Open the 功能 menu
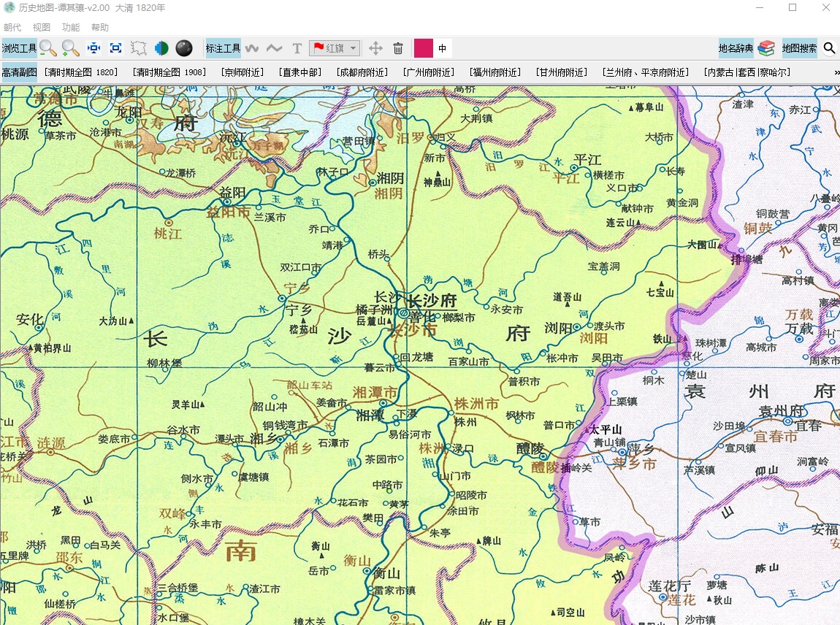The width and height of the screenshot is (840, 625). pyautogui.click(x=71, y=27)
